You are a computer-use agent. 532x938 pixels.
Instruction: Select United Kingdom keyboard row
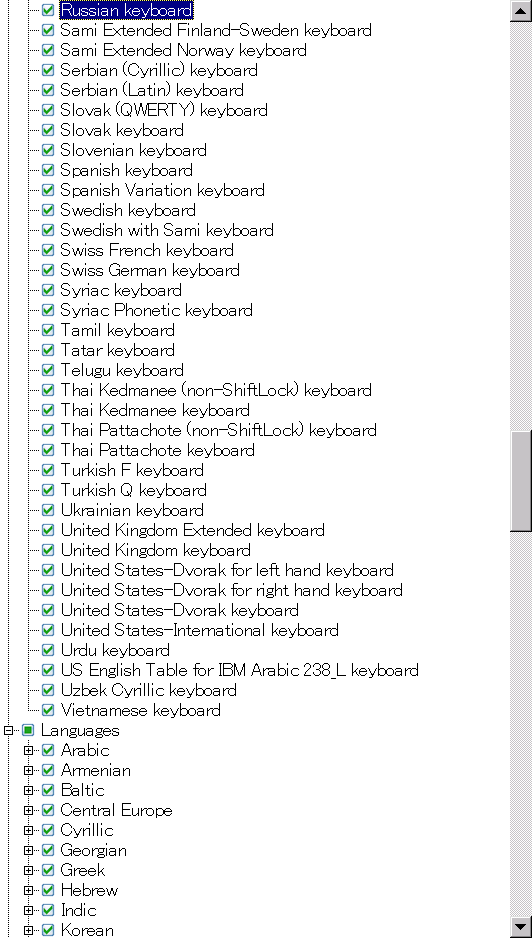click(156, 550)
